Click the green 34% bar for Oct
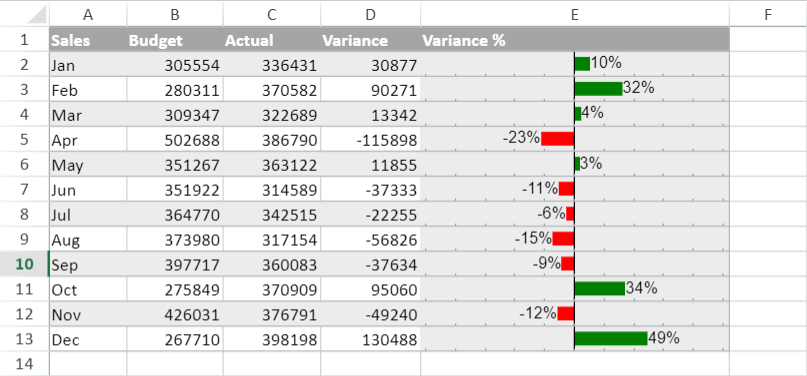This screenshot has width=807, height=376. coord(600,289)
